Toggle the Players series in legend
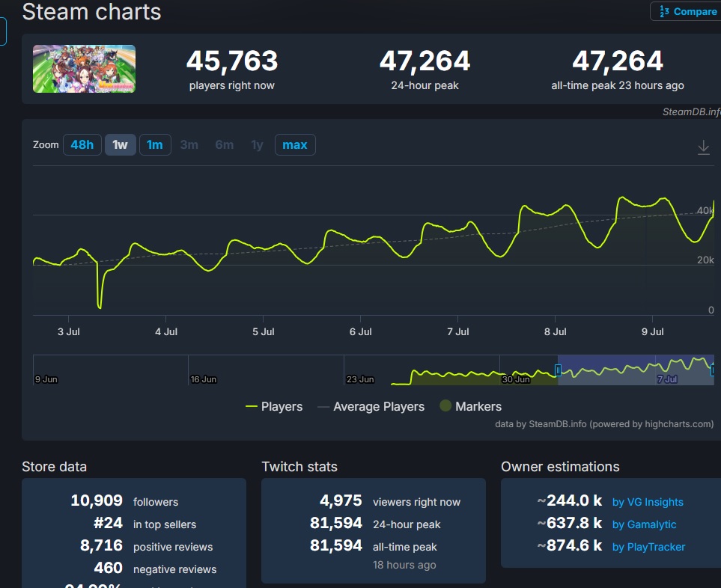The image size is (721, 588). click(274, 406)
